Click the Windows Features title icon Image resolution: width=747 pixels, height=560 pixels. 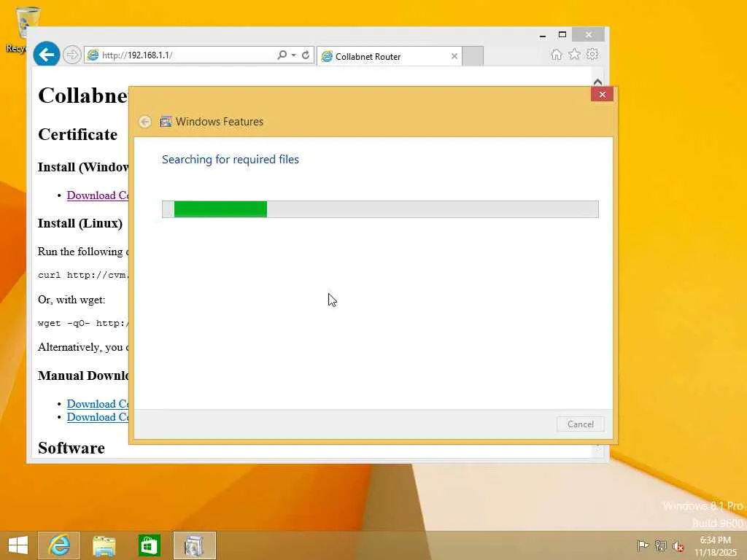166,122
